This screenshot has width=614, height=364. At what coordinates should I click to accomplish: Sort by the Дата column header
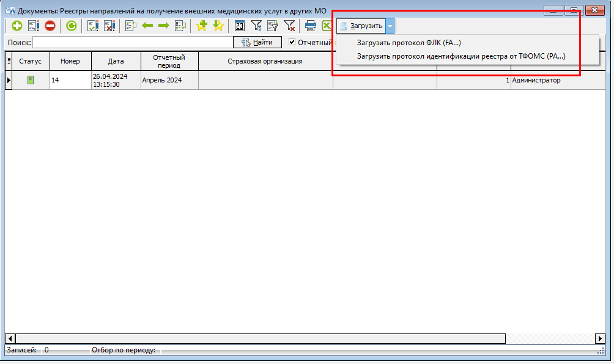point(116,61)
